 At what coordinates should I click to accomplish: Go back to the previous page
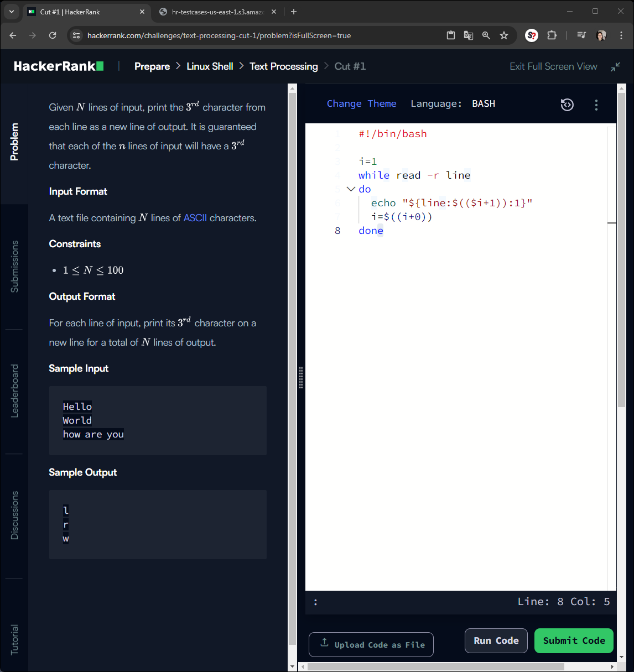(13, 35)
